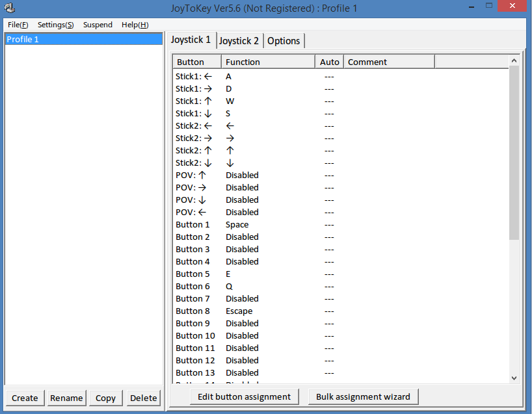This screenshot has height=414, width=532.
Task: Select the Stick1 up row mapped to W
Action: [x=341, y=101]
